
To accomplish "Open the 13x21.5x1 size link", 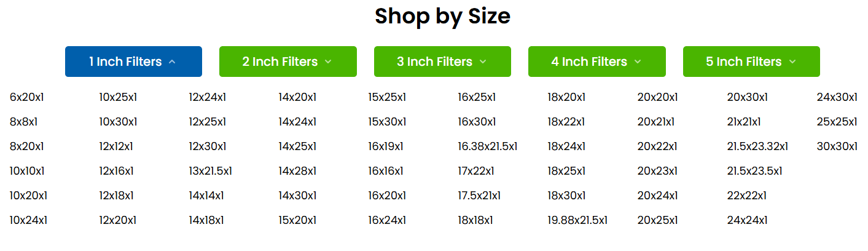I will coord(211,171).
